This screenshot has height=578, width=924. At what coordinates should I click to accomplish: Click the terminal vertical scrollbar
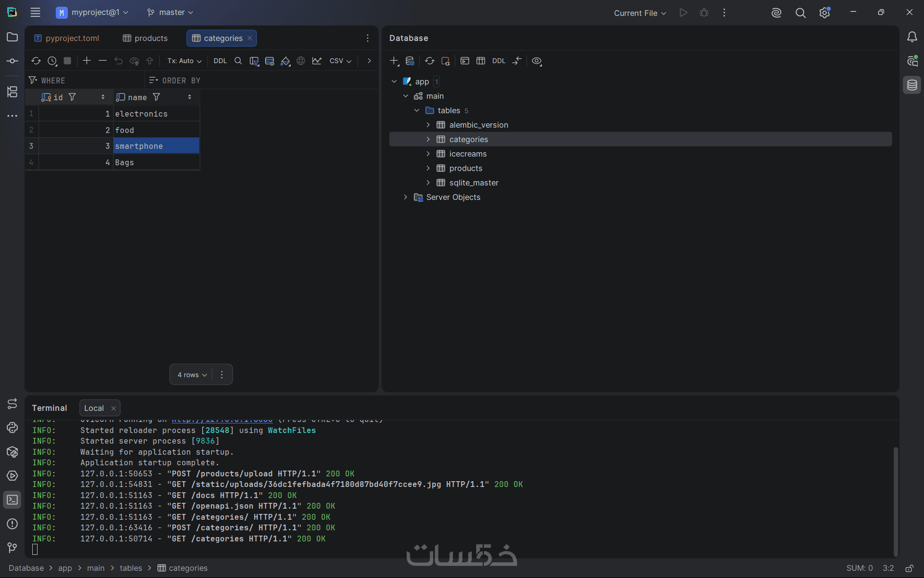click(896, 501)
